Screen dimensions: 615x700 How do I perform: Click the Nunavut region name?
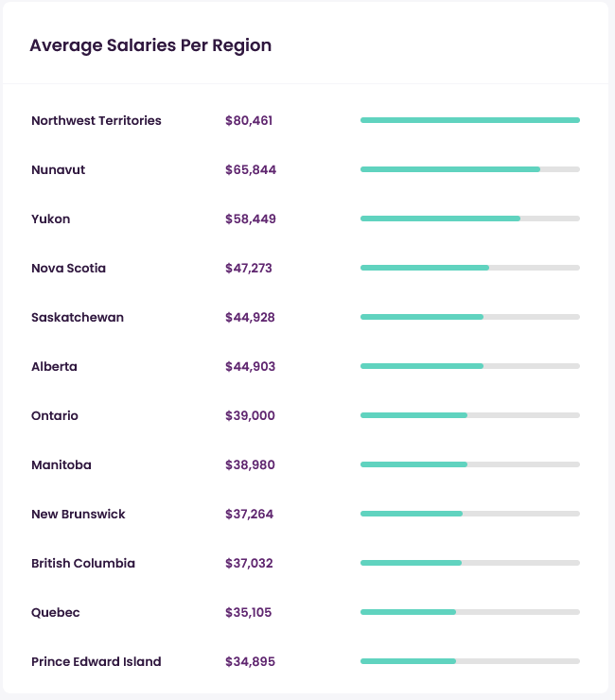point(58,169)
